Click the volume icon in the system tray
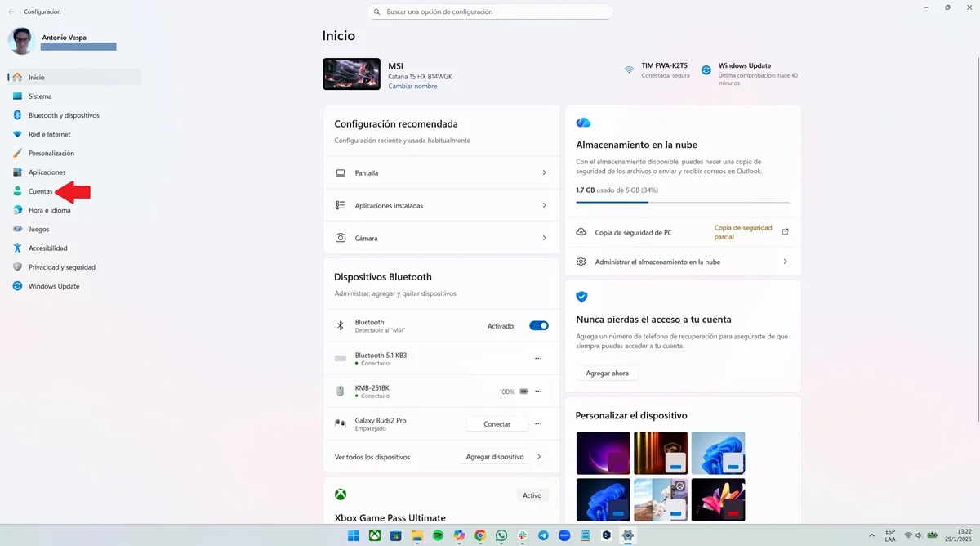This screenshot has height=546, width=980. click(x=920, y=535)
